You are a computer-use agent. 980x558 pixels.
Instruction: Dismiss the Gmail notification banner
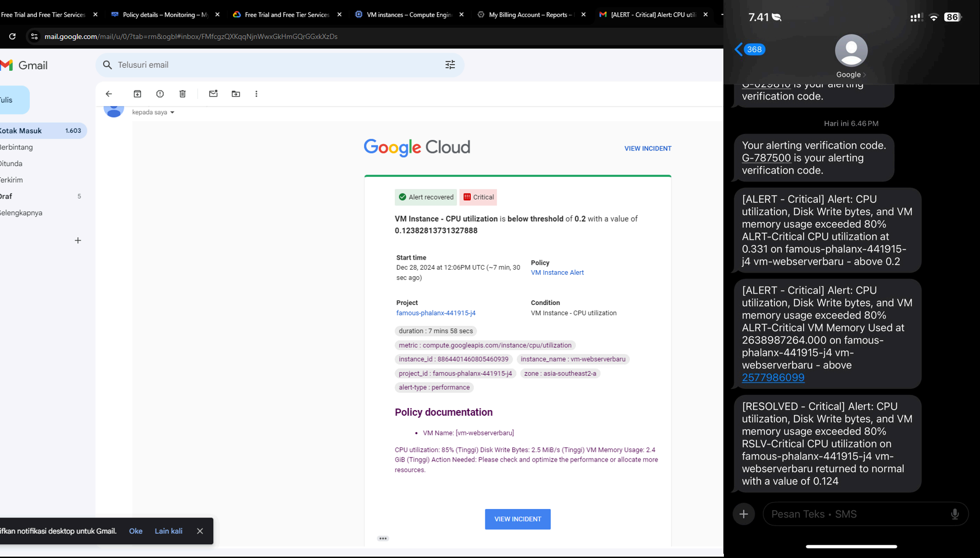(200, 531)
